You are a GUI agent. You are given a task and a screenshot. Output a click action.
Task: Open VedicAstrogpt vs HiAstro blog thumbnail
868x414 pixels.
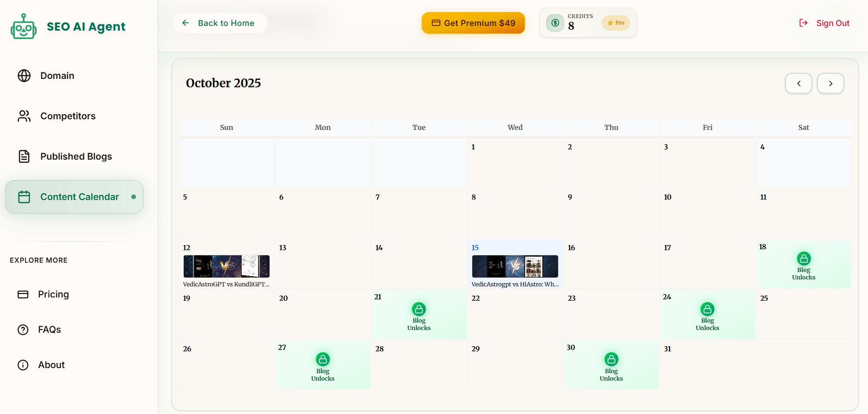click(515, 266)
